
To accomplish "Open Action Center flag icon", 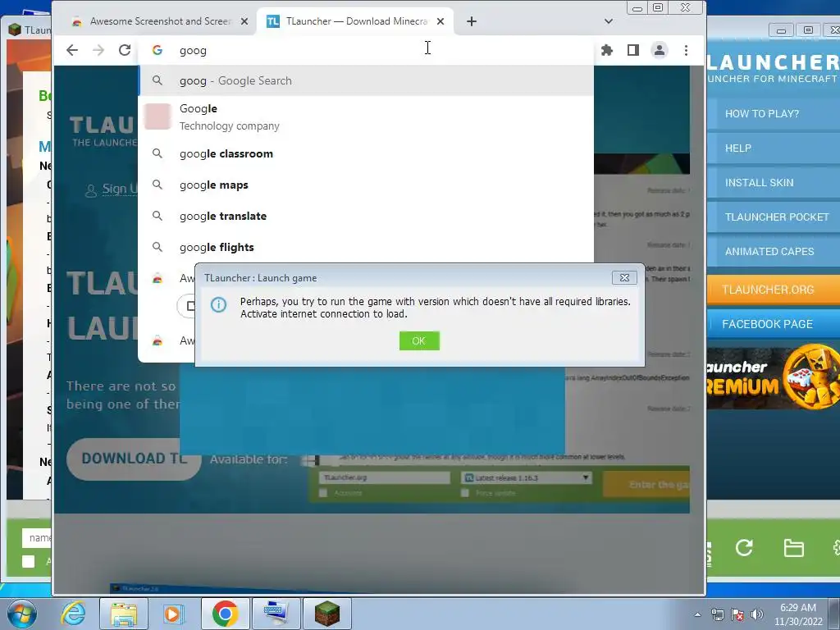I will (x=737, y=614).
